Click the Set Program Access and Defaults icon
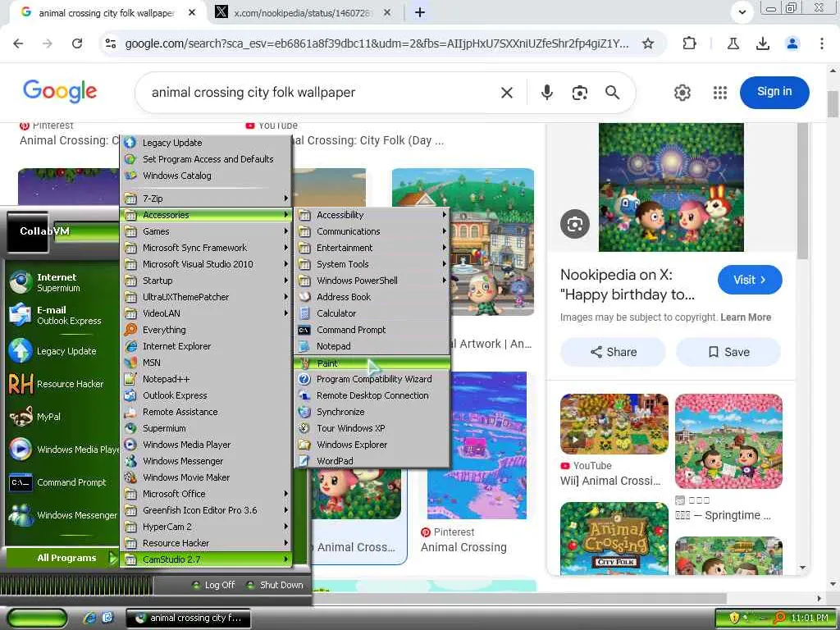Screen dimensions: 840x630 click(130, 159)
